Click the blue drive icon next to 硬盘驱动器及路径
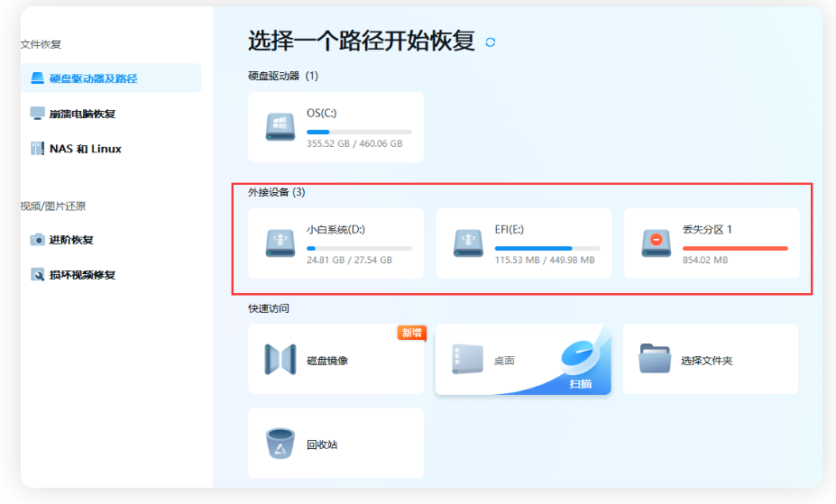 [x=37, y=78]
